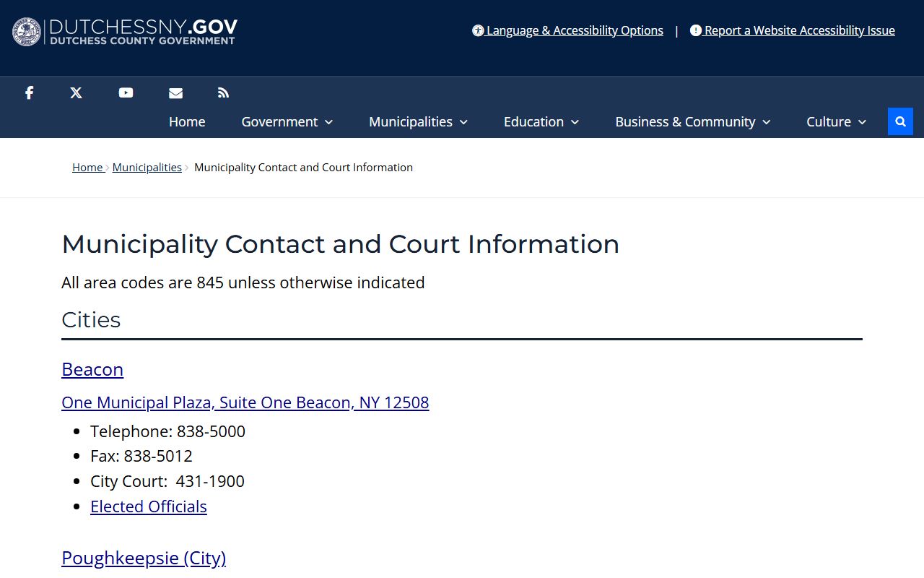The image size is (924, 578).
Task: Select the 'Fax: 838-5012' text
Action: point(141,456)
